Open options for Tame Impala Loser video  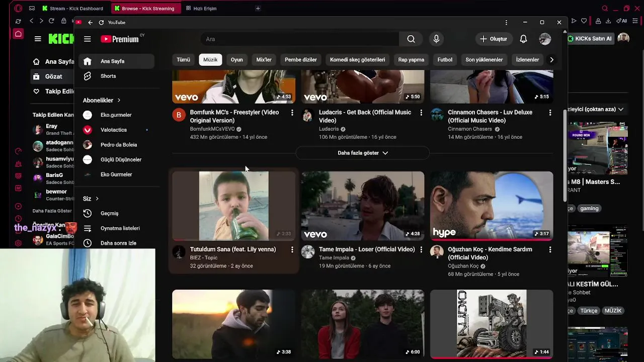421,249
